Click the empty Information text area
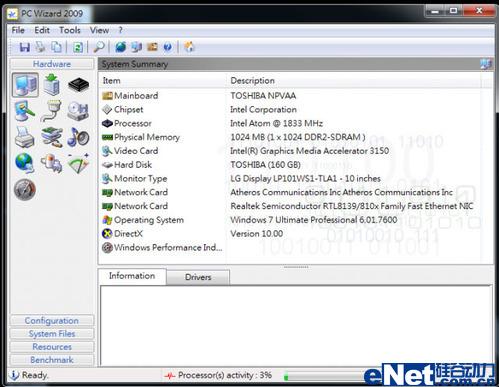This screenshot has width=499, height=387. pos(296,326)
